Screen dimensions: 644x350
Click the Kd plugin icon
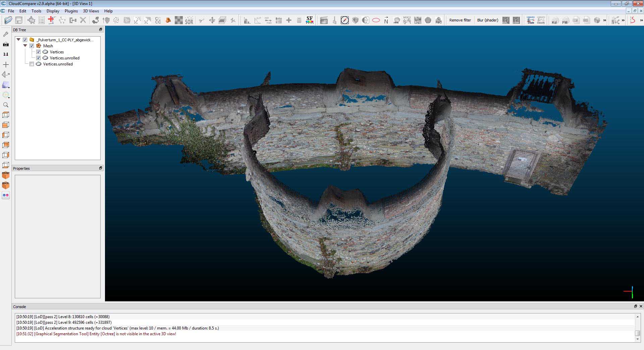[x=555, y=20]
